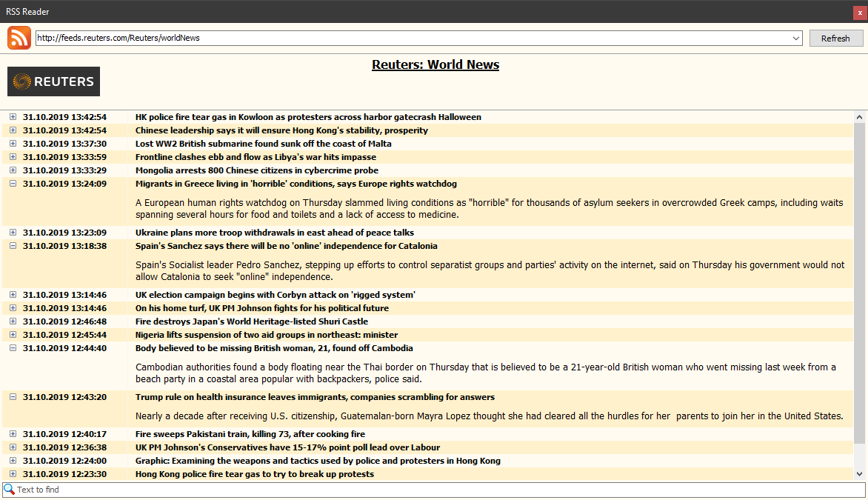Expand the Mongolia arrests 800 Chinese citizens entry
868x500 pixels.
(x=13, y=170)
